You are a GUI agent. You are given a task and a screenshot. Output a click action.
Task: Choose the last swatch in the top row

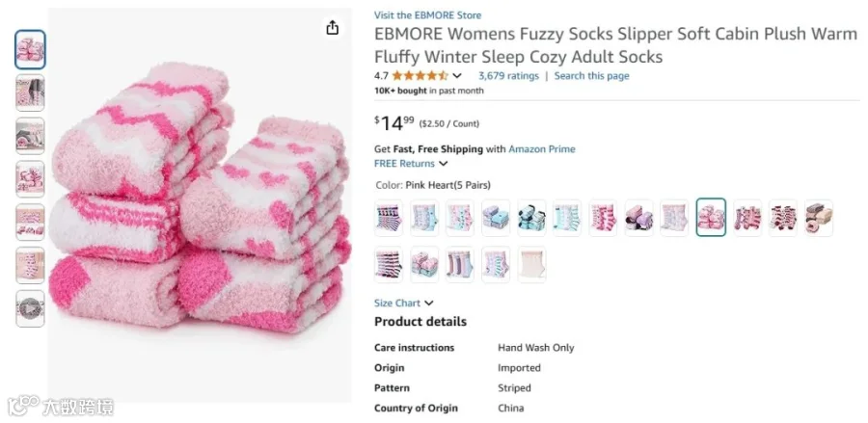pos(818,218)
